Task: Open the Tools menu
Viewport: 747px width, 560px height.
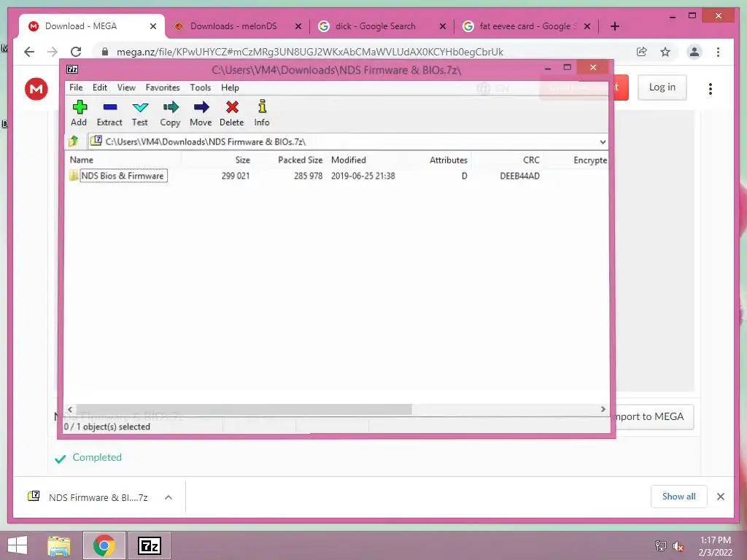Action: [x=200, y=87]
